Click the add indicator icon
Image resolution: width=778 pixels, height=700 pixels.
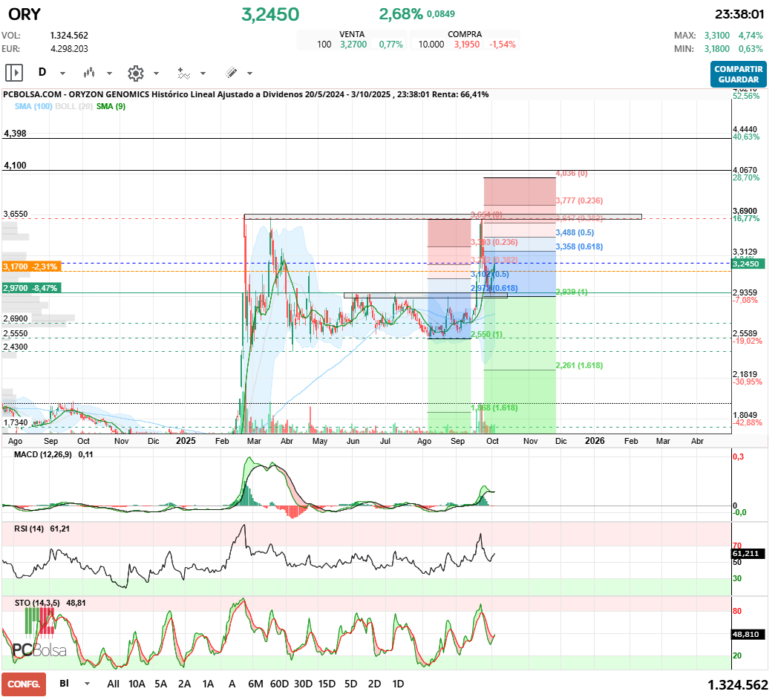(x=183, y=73)
